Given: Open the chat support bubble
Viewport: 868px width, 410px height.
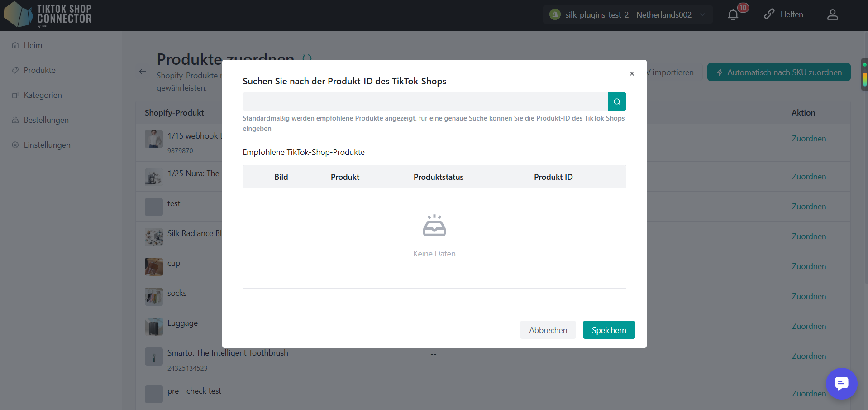Looking at the screenshot, I should 841,384.
